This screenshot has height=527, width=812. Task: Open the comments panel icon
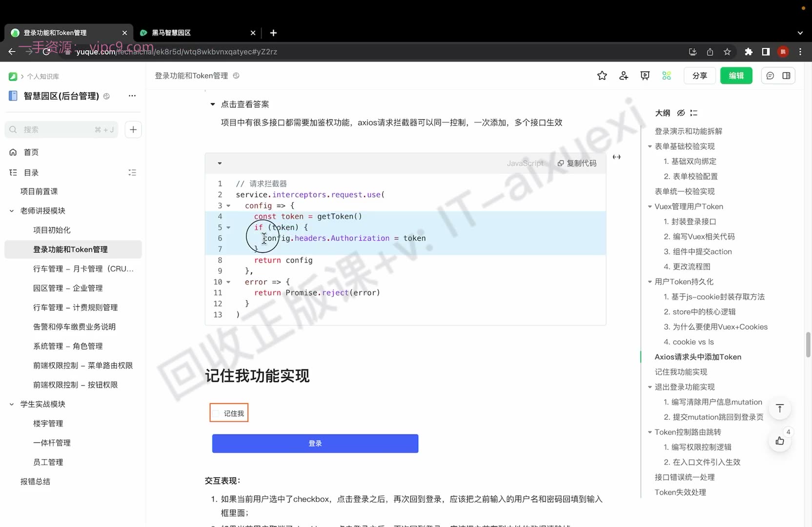[x=770, y=76]
